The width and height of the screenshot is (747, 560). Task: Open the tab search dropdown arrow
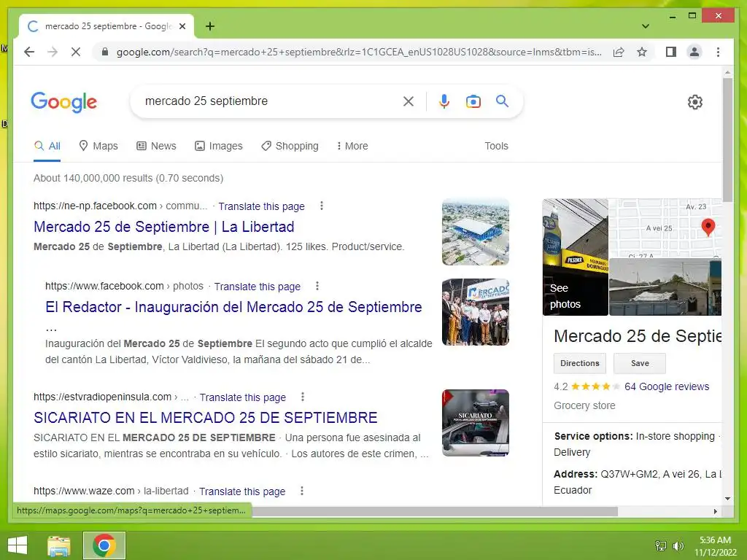coord(645,26)
